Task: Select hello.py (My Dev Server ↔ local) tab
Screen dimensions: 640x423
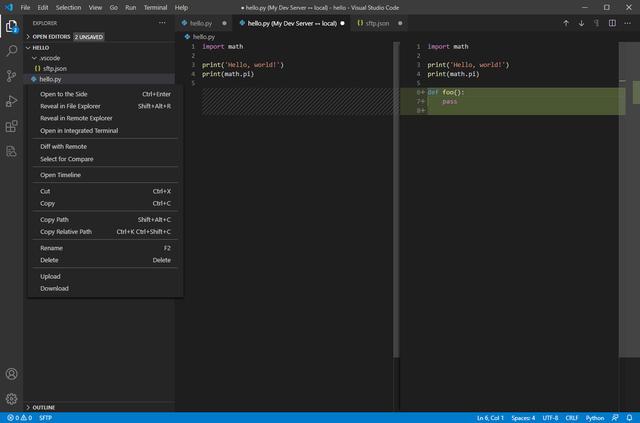Action: tap(291, 23)
